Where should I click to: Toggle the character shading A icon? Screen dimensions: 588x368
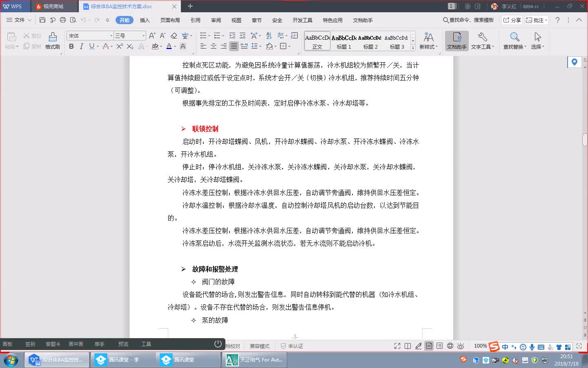183,46
